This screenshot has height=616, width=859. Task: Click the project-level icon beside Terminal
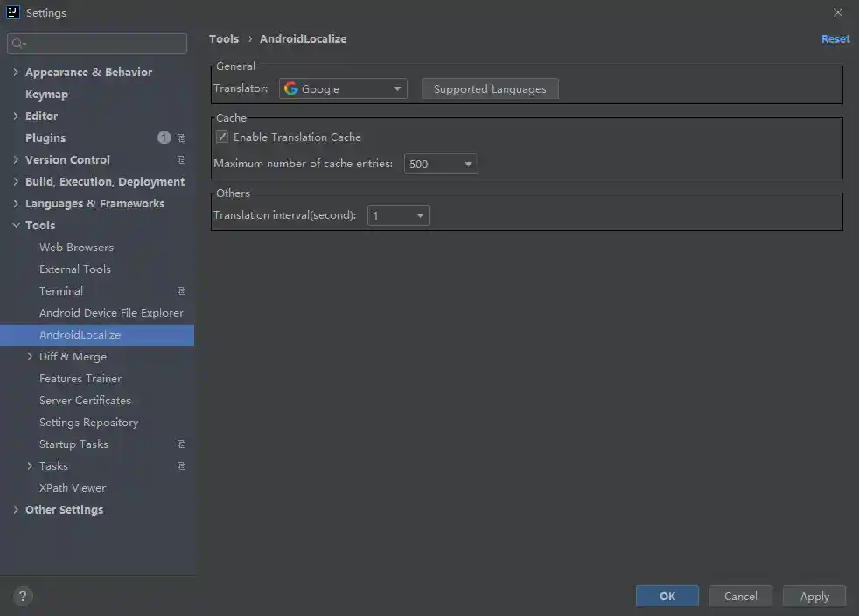(x=181, y=291)
